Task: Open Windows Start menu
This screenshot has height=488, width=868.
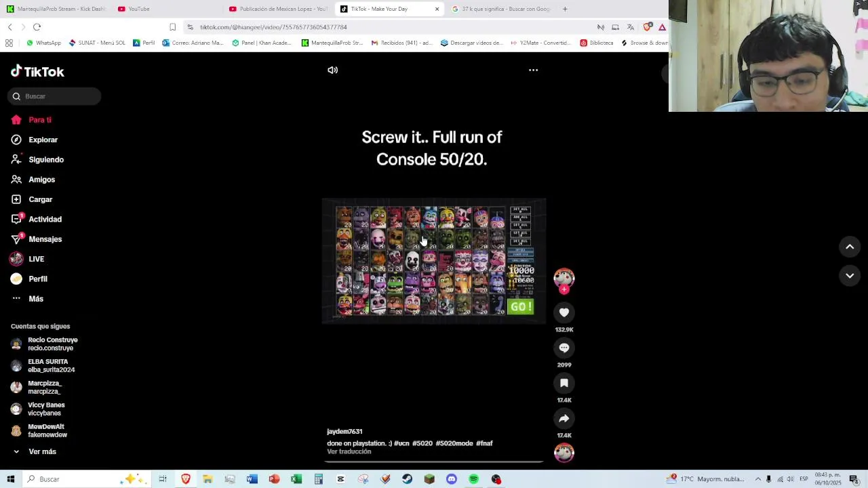Action: pyautogui.click(x=10, y=479)
